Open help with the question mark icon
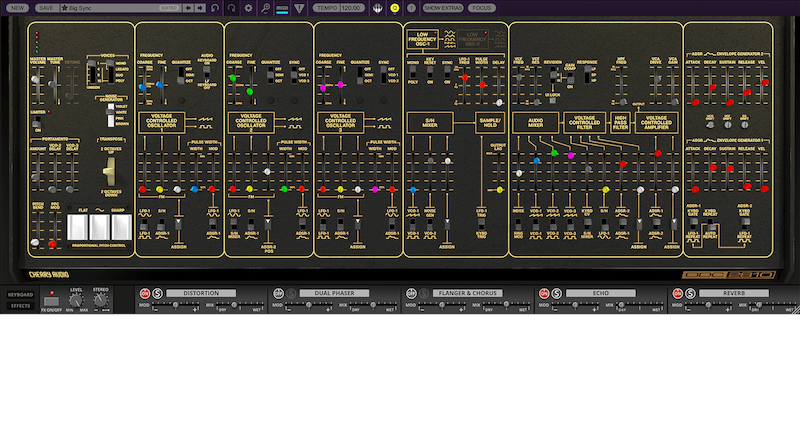Screen dimensions: 800x440 point(411,8)
